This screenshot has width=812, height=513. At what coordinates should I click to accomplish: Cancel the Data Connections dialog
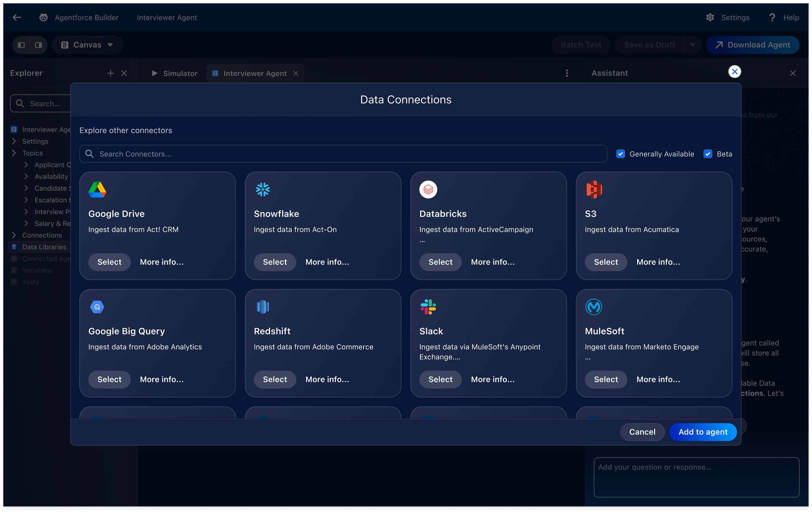click(642, 432)
